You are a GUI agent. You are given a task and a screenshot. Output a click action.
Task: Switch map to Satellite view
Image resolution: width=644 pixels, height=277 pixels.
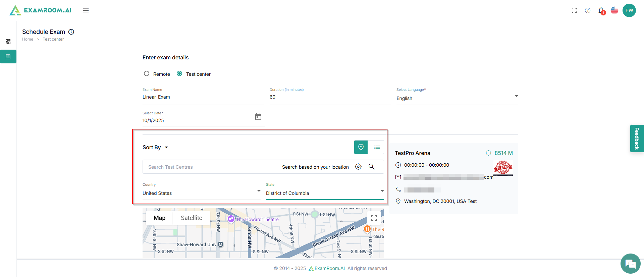click(x=192, y=218)
